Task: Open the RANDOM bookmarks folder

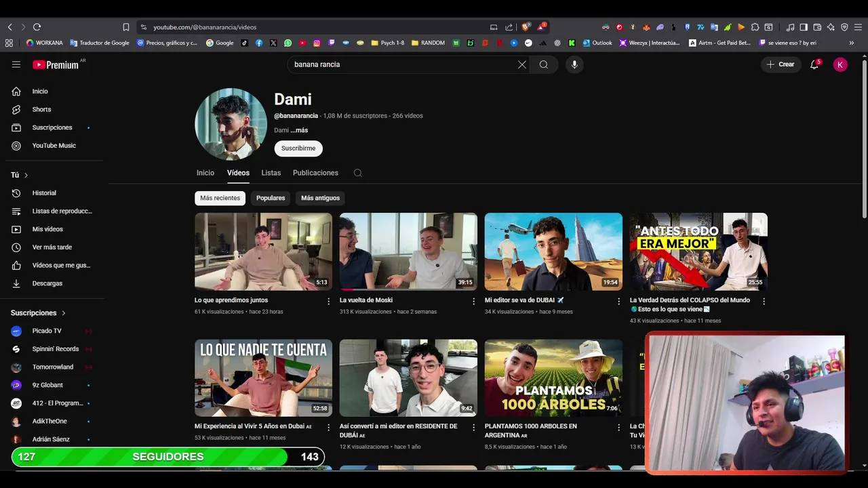Action: (428, 43)
